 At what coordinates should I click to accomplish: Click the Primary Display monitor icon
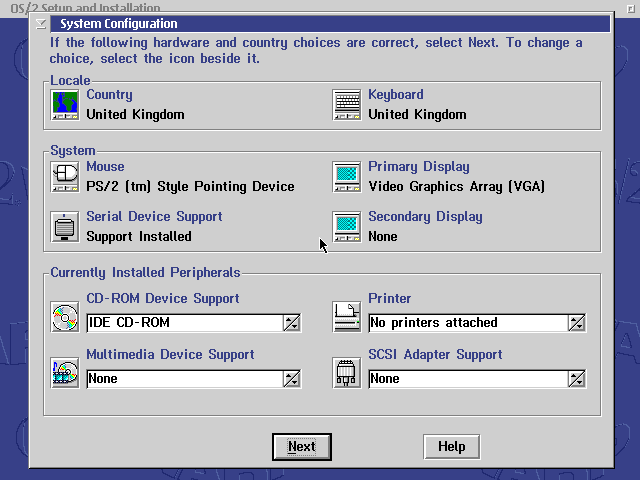pos(347,177)
